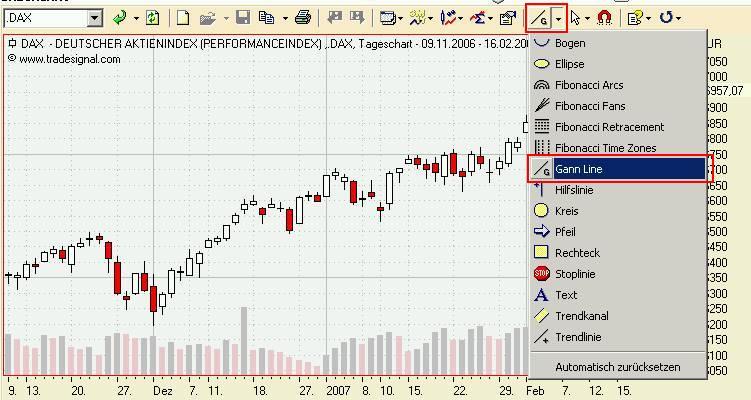This screenshot has width=751, height=400.
Task: Select the Rechteck tool entry
Action: tap(617, 253)
